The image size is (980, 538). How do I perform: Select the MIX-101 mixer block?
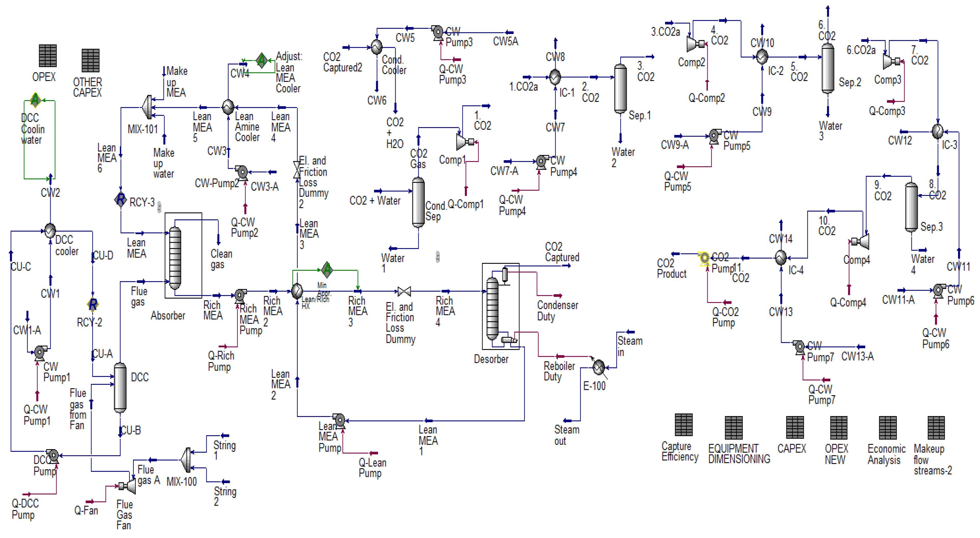point(147,107)
